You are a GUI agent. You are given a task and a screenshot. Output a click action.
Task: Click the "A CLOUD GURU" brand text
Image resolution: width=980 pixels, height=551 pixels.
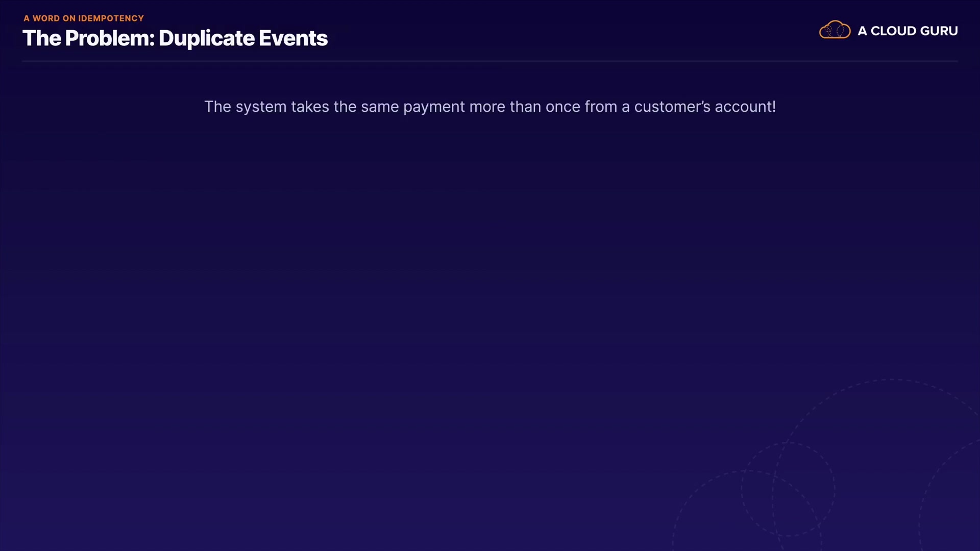pyautogui.click(x=907, y=31)
